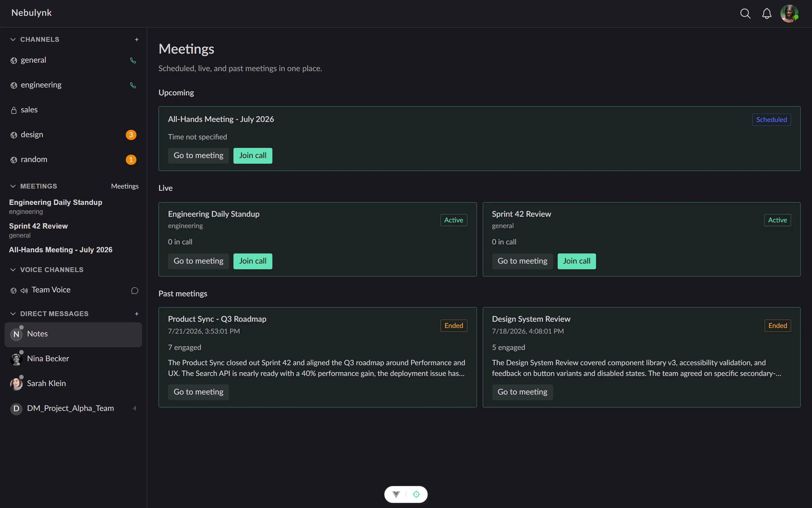Viewport: 812px width, 508px height.
Task: Join call for Engineering Daily Standup card
Action: (x=253, y=261)
